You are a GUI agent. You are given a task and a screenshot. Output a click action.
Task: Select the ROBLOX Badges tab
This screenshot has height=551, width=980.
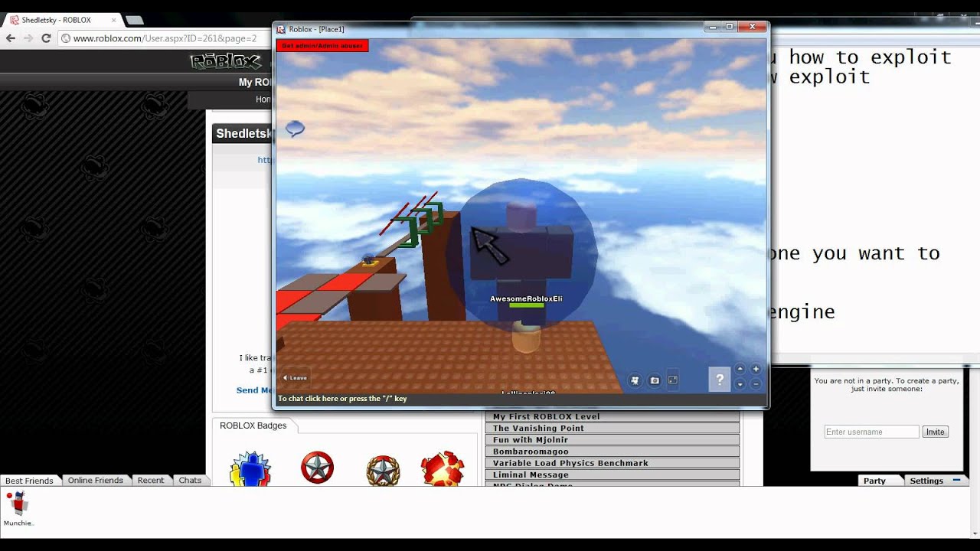coord(253,425)
